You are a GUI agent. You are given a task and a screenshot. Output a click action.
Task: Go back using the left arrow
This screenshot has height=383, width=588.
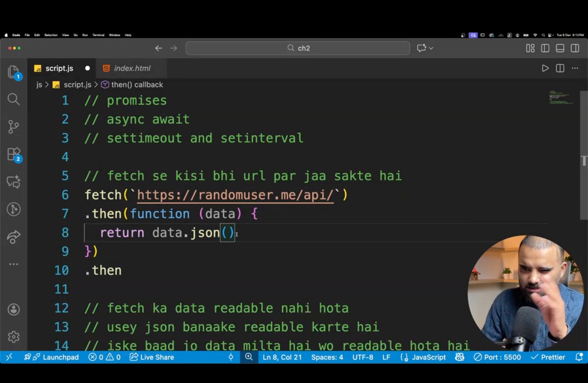click(x=158, y=48)
